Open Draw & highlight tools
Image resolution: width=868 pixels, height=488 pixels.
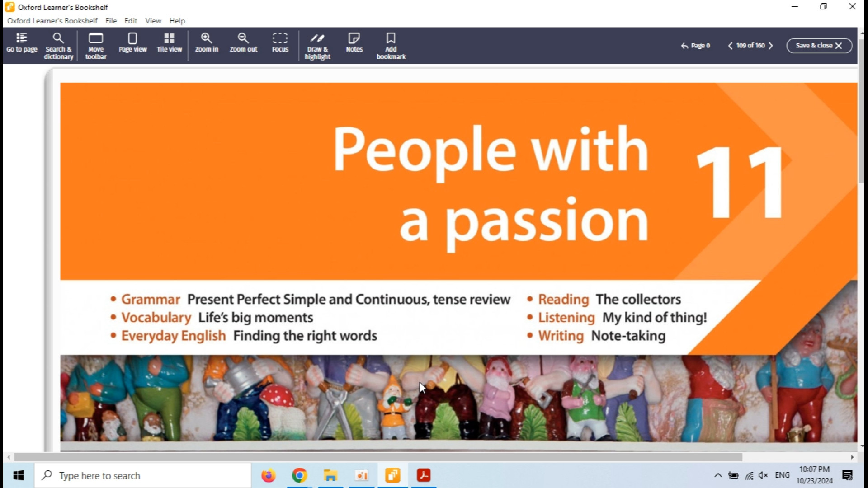[317, 46]
